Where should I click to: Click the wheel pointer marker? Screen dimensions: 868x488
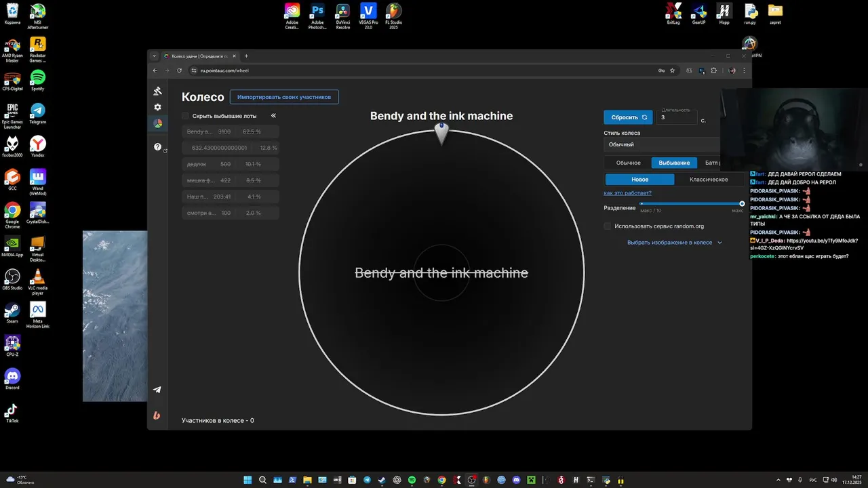tap(441, 133)
